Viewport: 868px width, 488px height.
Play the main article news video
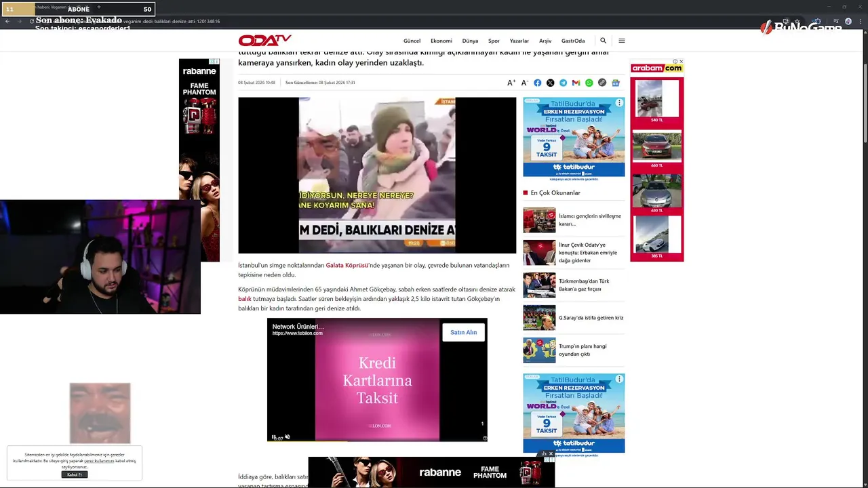click(377, 175)
